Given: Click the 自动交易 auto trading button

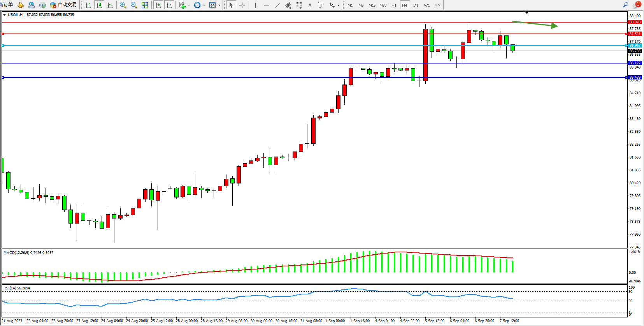Looking at the screenshot, I should [x=63, y=5].
